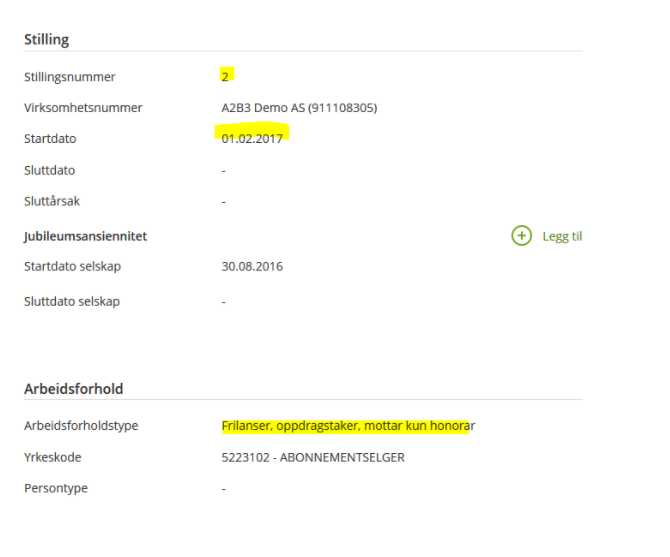This screenshot has height=557, width=670.
Task: Click the highlighted date 01.02.2017
Action: coord(252,138)
